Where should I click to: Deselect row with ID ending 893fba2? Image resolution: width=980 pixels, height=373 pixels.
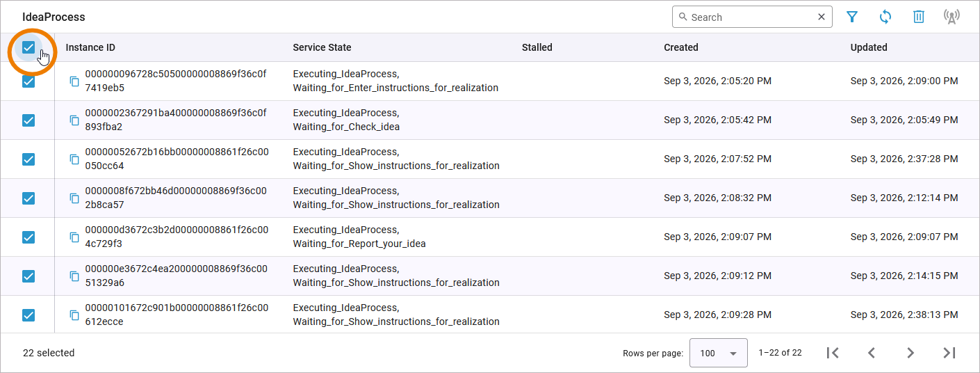28,120
